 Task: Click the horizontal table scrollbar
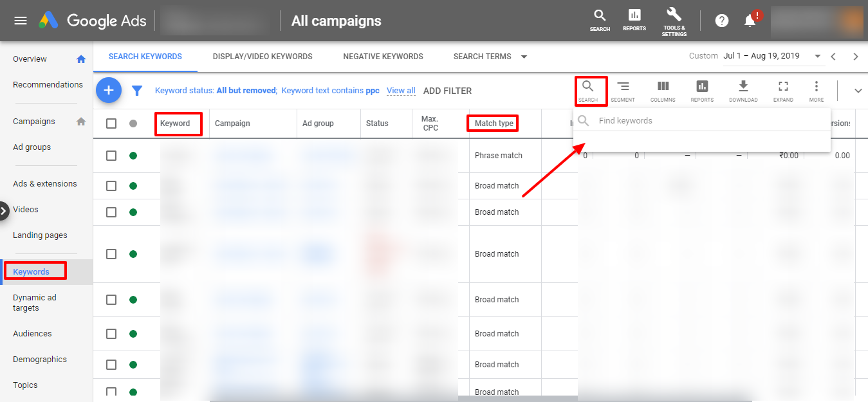(x=480, y=399)
